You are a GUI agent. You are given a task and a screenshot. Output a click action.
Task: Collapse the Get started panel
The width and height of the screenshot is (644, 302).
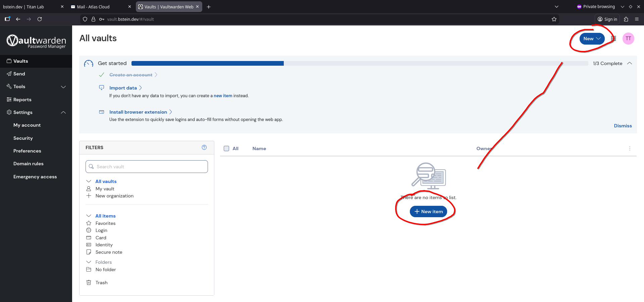coord(630,63)
